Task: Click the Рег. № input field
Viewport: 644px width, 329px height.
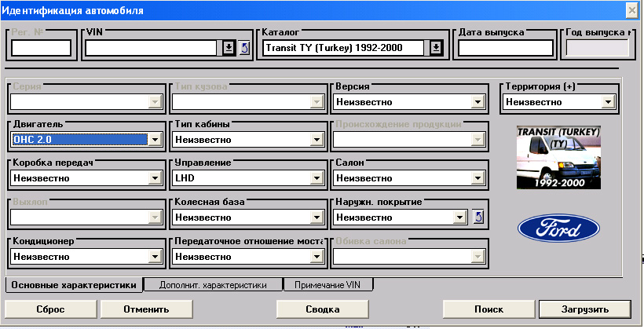Action: (x=41, y=49)
